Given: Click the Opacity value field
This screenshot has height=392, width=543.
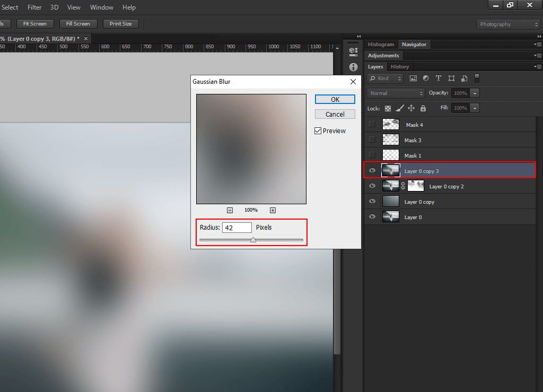Looking at the screenshot, I should pos(461,93).
